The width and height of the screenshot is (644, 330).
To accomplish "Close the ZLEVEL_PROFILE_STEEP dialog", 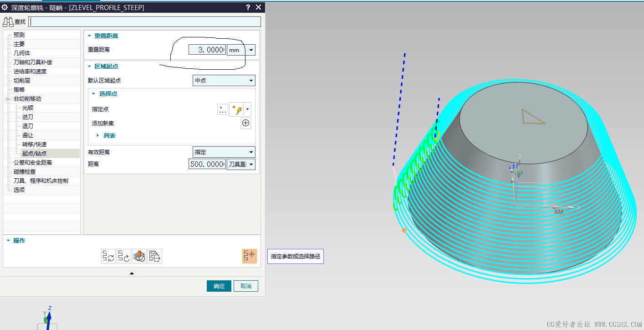I will click(258, 7).
